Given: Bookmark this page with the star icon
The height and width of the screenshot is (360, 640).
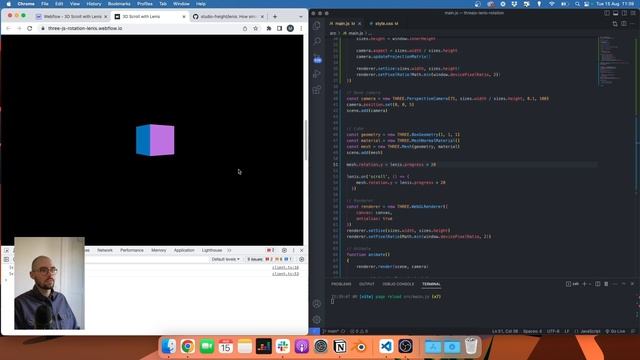Looking at the screenshot, I should click(x=256, y=29).
